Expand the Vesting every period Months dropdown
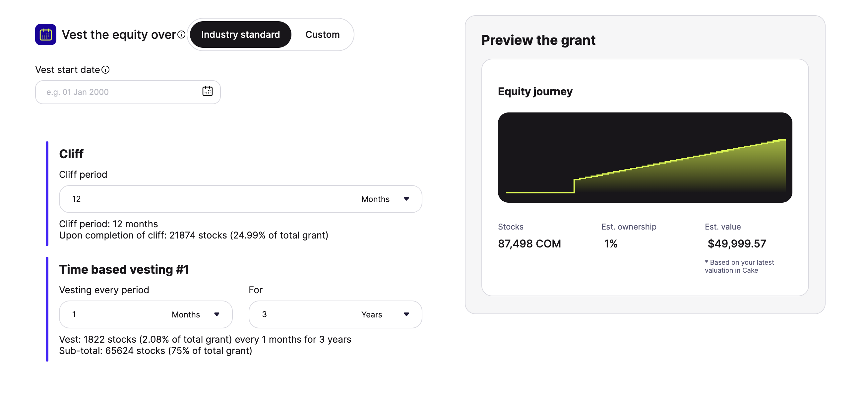 coord(196,314)
